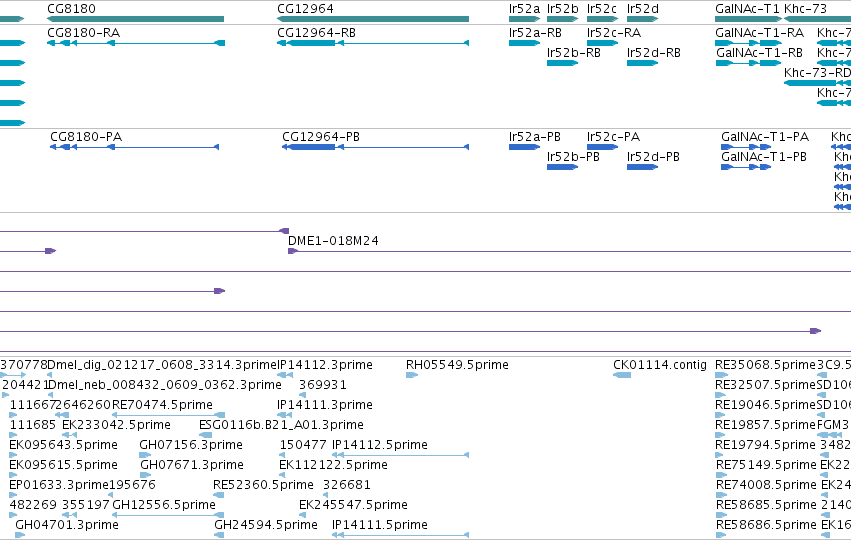Select the Ir52c-PA protein label

point(613,137)
